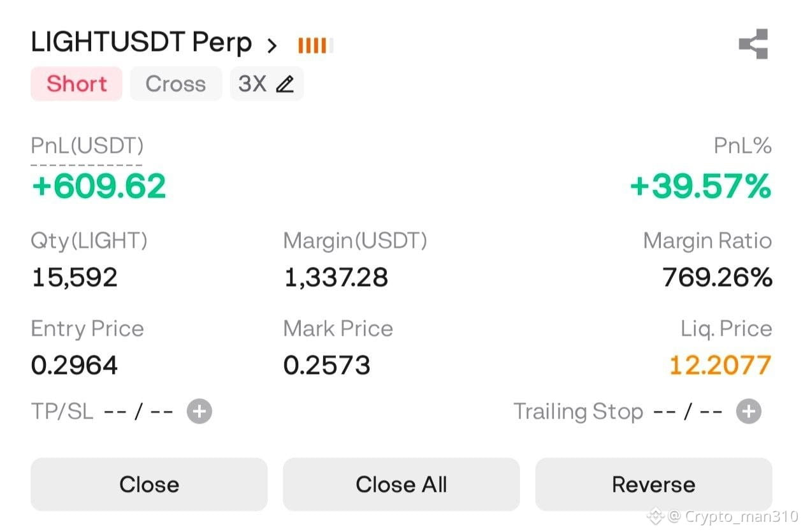The width and height of the screenshot is (803, 532).
Task: Click the Reverse position button
Action: click(x=654, y=484)
